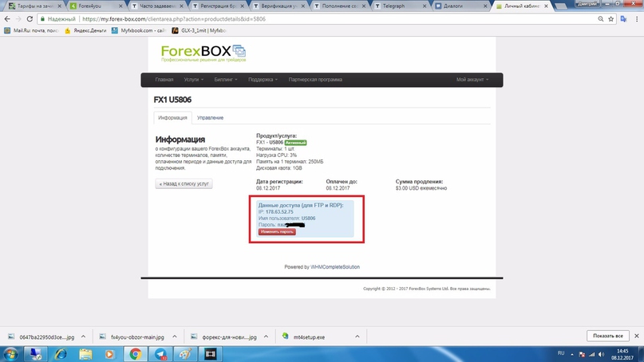Close the downloads bar
The height and width of the screenshot is (362, 644).
pos(637,336)
